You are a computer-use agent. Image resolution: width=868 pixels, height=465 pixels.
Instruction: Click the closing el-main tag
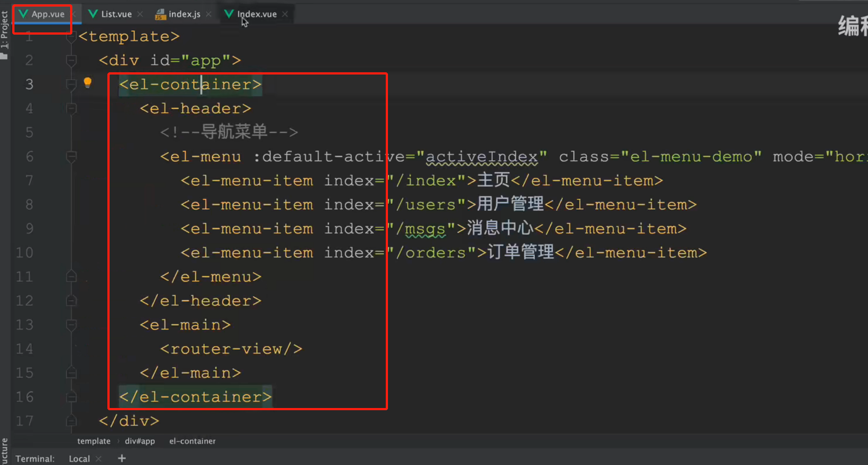(190, 373)
